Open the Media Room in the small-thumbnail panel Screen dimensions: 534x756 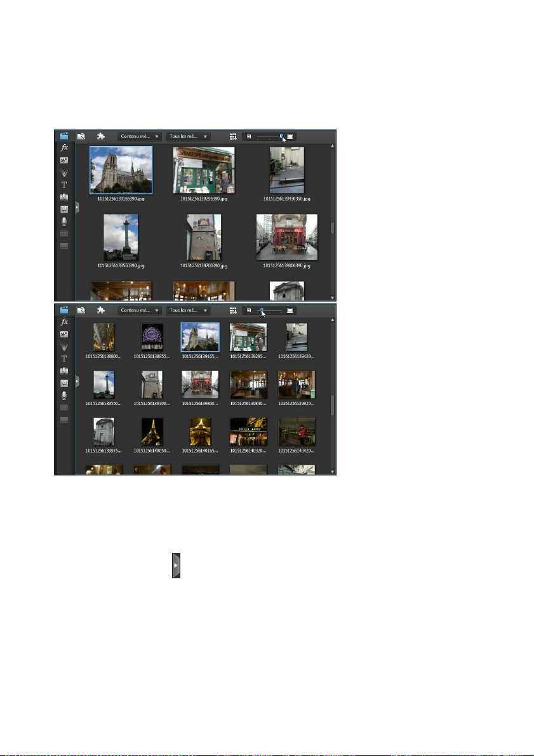coord(63,310)
